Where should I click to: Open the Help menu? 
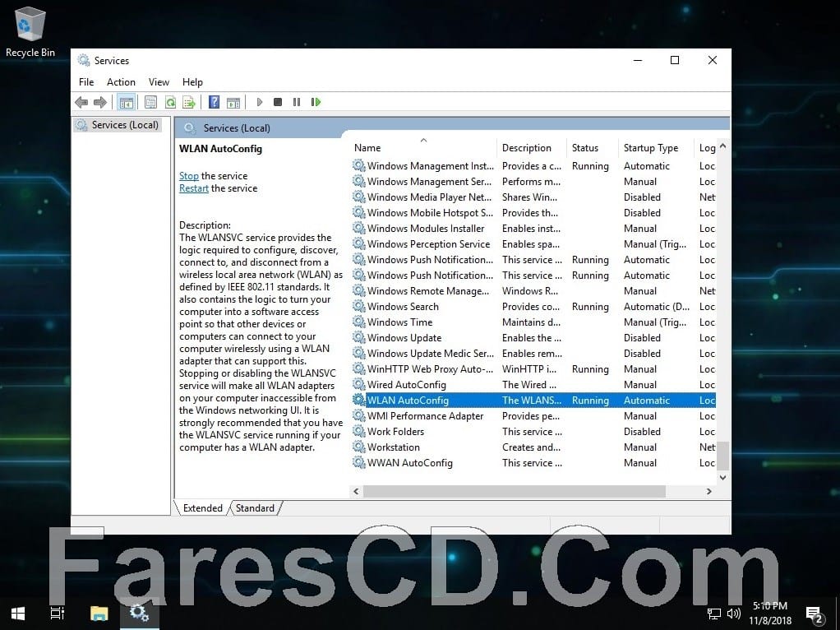pos(192,82)
